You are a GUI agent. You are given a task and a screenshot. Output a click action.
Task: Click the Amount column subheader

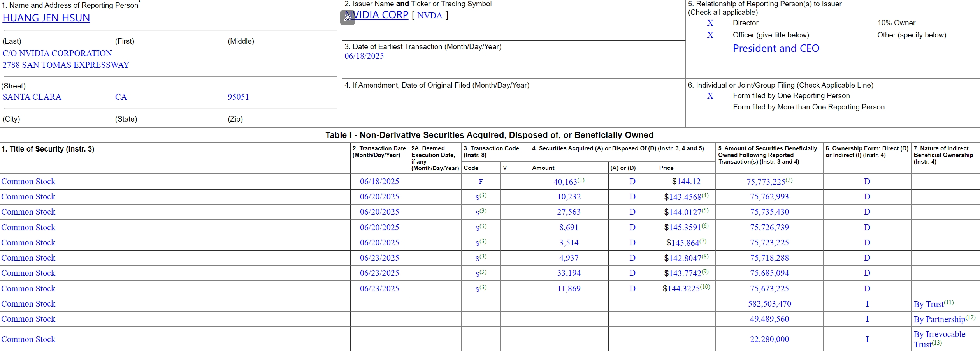click(543, 168)
